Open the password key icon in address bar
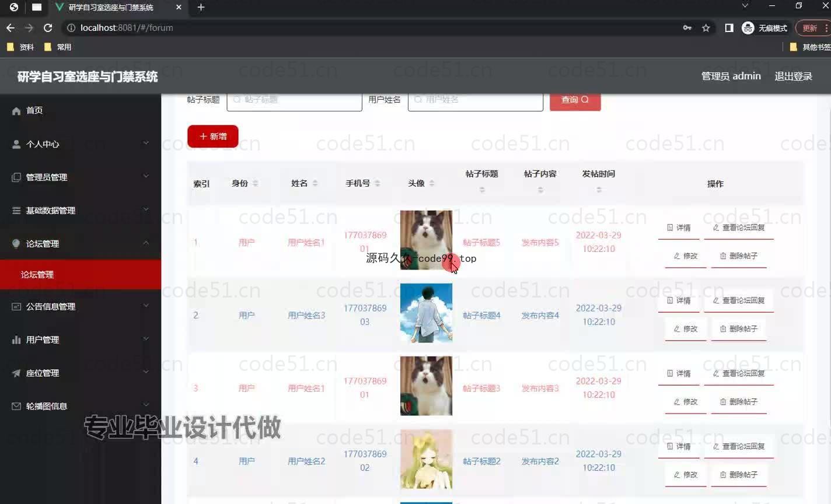 (687, 27)
